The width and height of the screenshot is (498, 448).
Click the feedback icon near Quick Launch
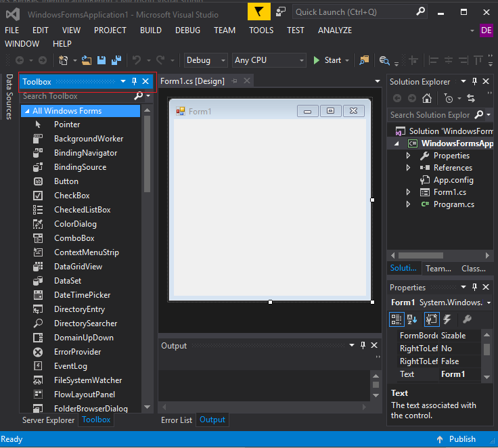pos(281,12)
